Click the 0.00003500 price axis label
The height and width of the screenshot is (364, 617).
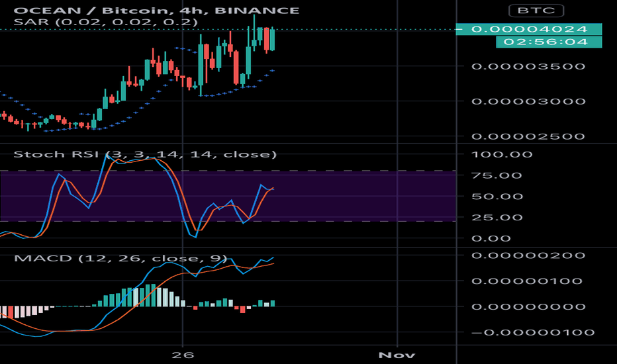click(x=528, y=66)
